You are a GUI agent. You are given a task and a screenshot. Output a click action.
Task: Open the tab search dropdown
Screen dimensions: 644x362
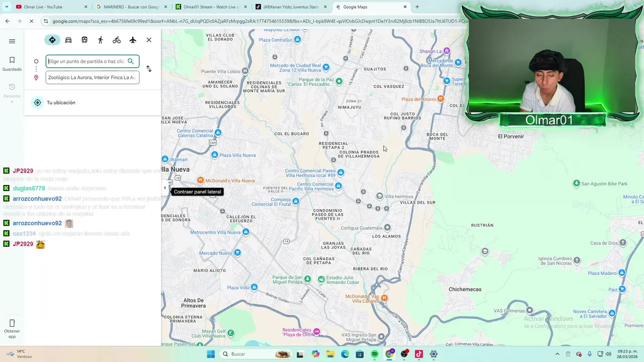7,7
